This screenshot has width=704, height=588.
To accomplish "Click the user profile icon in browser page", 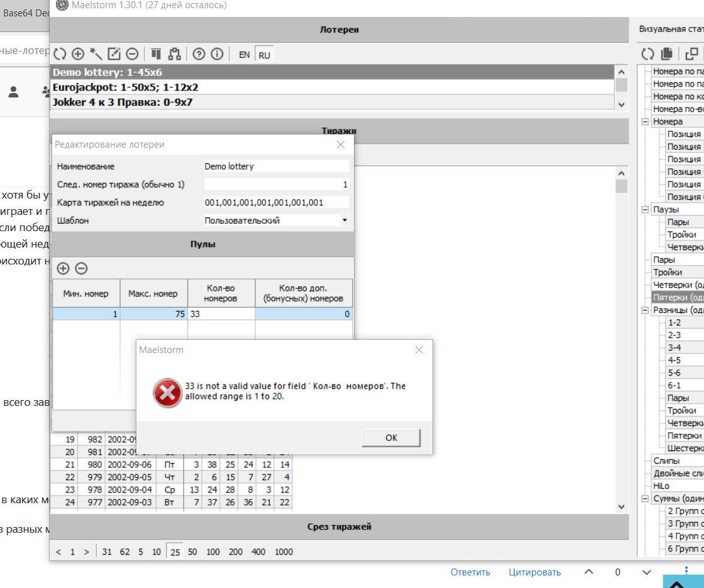I will [13, 92].
